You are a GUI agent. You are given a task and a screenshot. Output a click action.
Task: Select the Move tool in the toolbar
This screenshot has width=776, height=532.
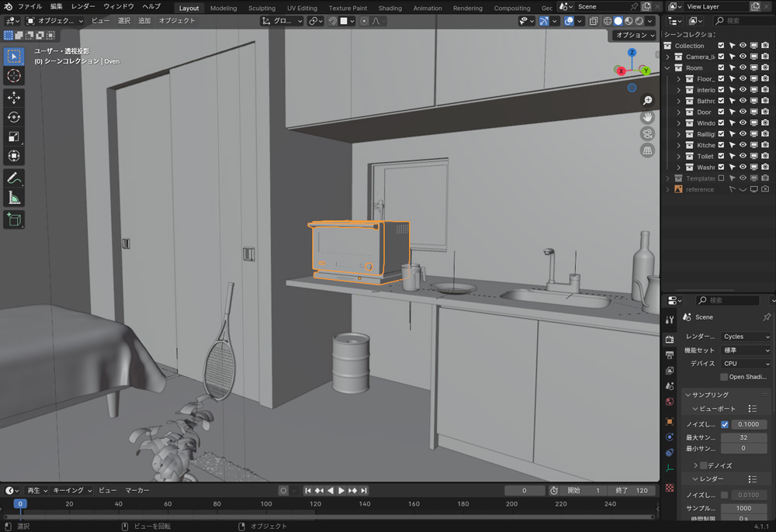14,98
